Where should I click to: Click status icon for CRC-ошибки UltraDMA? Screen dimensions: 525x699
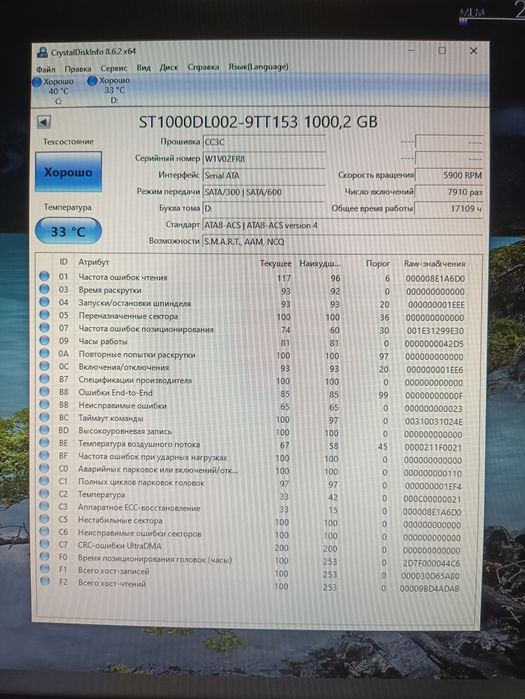(x=44, y=544)
